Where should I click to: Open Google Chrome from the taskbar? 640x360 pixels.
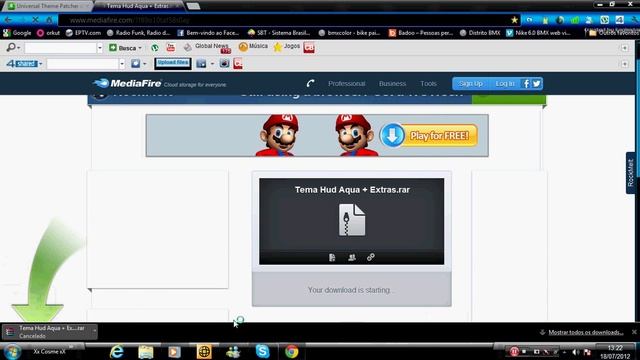(291, 351)
